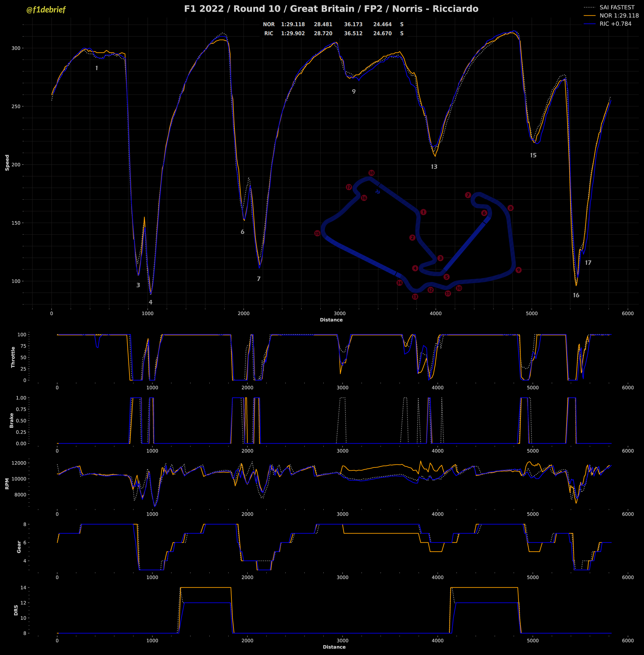Image resolution: width=644 pixels, height=655 pixels.
Task: Click the orange NOR legend line swatch
Action: pos(590,15)
